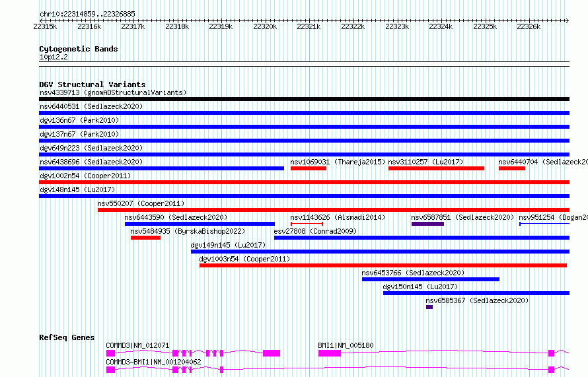Open esv27808 (Conrad2009) variant label

(315, 231)
